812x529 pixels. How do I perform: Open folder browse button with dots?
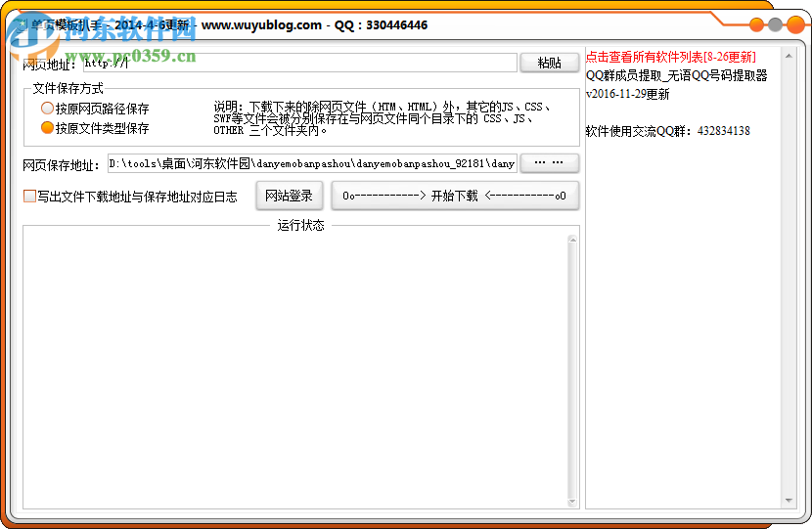549,163
